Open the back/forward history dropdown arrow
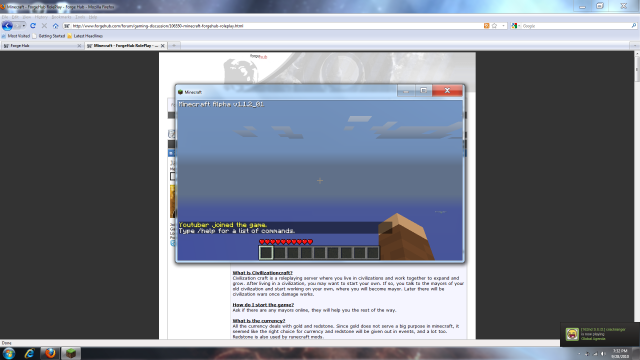This screenshot has height=360, width=640. pyautogui.click(x=24, y=26)
